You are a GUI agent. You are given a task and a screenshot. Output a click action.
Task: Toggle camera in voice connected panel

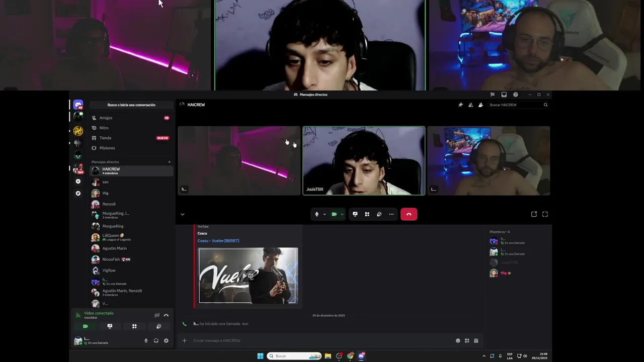(x=85, y=326)
